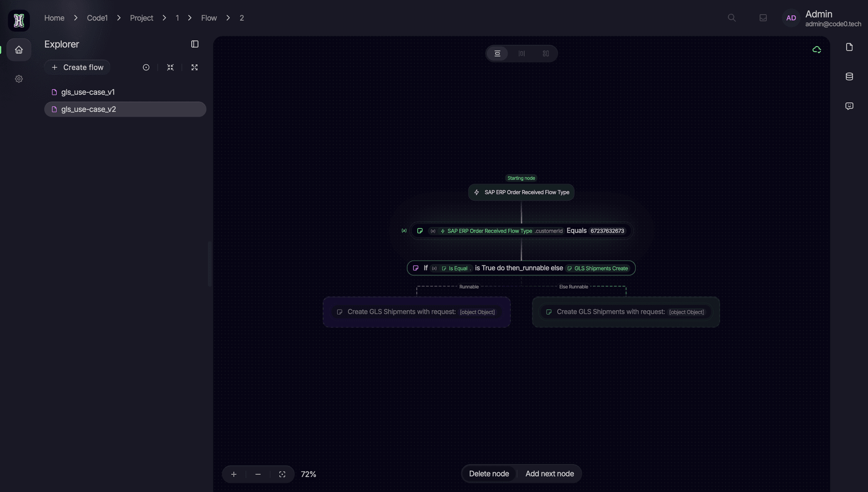Zoom in the canvas with plus
This screenshot has height=492, width=868.
(234, 474)
